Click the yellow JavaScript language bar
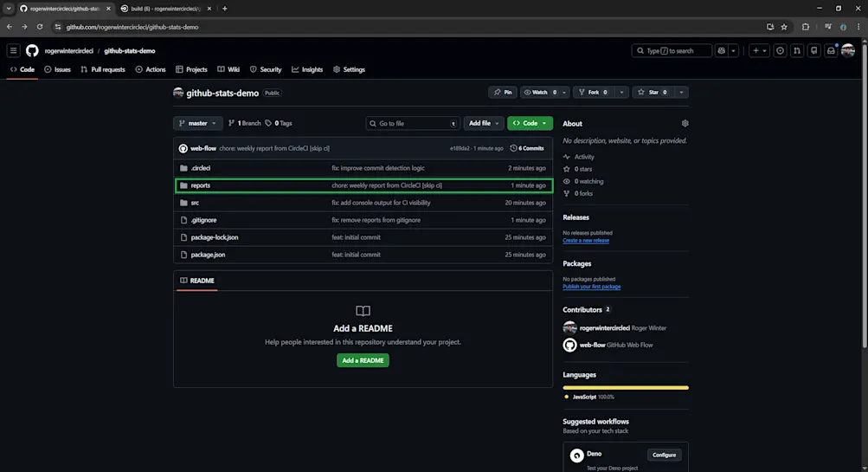The height and width of the screenshot is (472, 868). coord(626,387)
